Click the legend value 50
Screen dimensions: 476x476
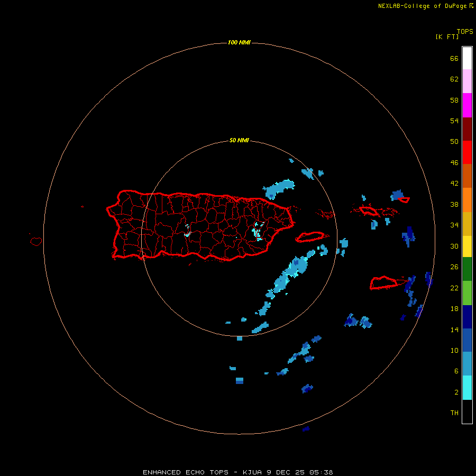point(454,141)
